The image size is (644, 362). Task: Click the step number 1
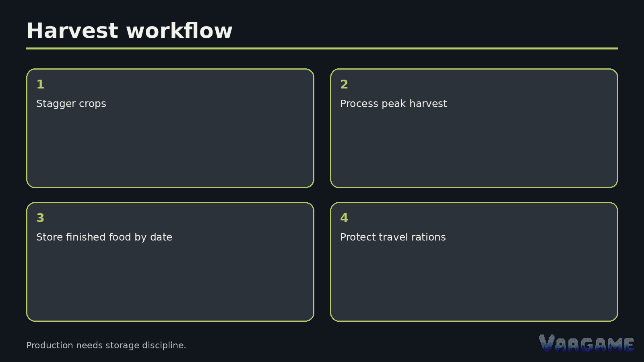40,84
